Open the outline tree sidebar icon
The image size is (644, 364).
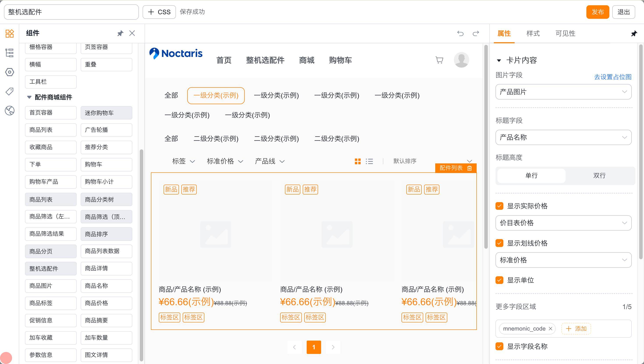[x=9, y=53]
